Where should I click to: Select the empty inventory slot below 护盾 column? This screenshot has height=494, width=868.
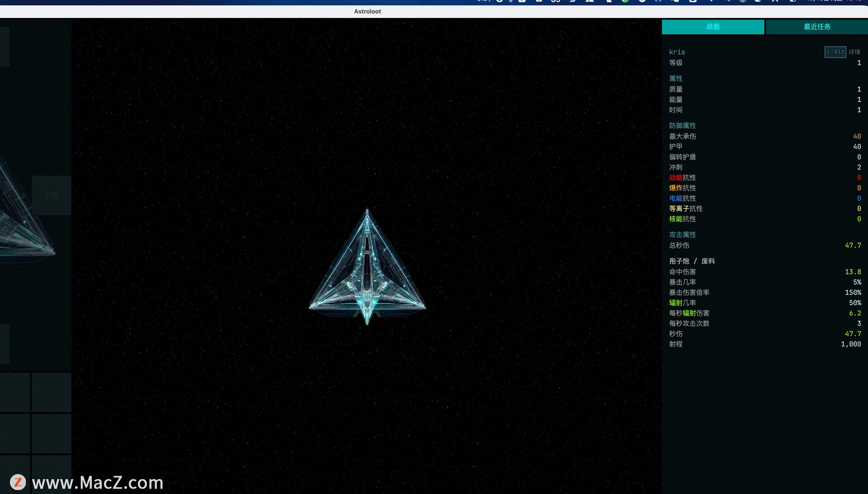point(51,392)
